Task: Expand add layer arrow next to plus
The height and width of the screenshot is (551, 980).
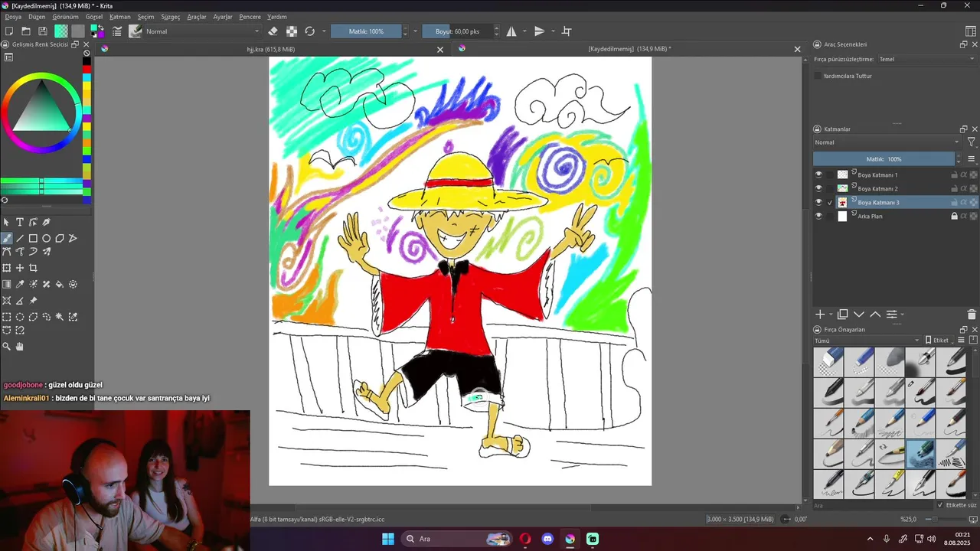Action: (831, 315)
